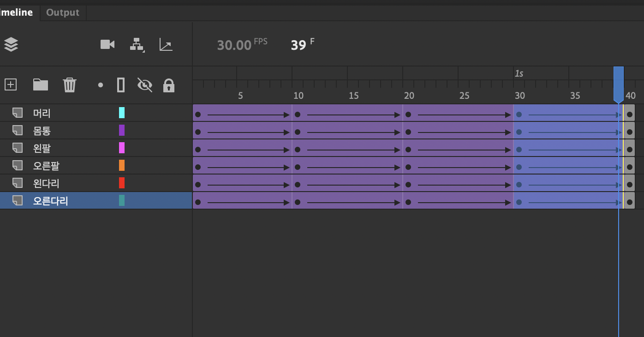Image resolution: width=644 pixels, height=337 pixels.
Task: Select frame 10 keyframe on 몸통 layer
Action: point(298,132)
